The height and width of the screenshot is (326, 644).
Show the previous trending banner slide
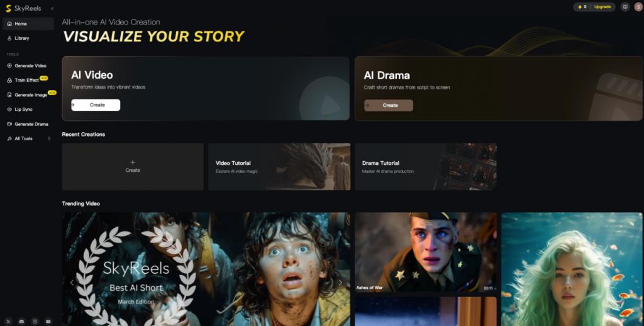(72, 283)
